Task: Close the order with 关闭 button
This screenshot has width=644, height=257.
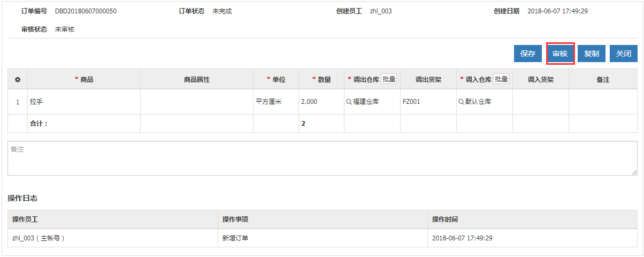Action: (x=623, y=54)
